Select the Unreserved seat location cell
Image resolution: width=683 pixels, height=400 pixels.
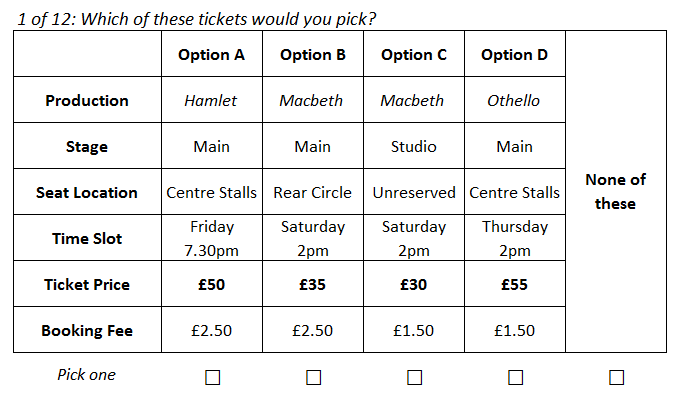(x=413, y=193)
